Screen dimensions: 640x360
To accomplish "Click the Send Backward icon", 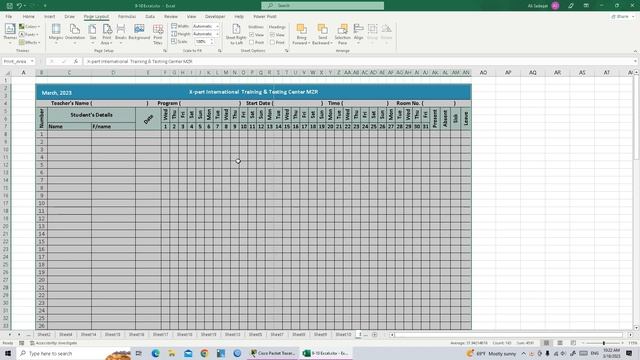I will point(322,29).
